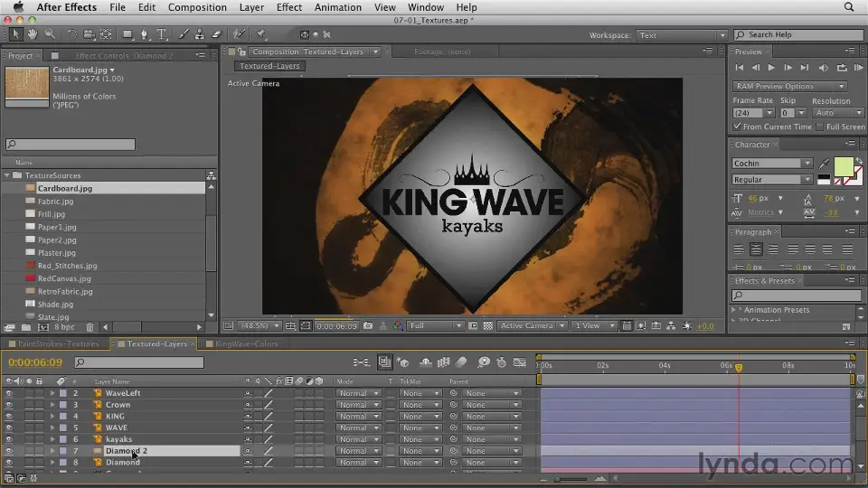Select the Hand tool

click(x=33, y=35)
